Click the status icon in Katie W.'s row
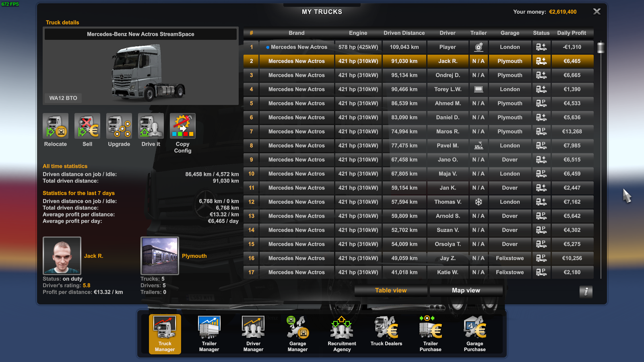644x362 pixels. tap(541, 272)
